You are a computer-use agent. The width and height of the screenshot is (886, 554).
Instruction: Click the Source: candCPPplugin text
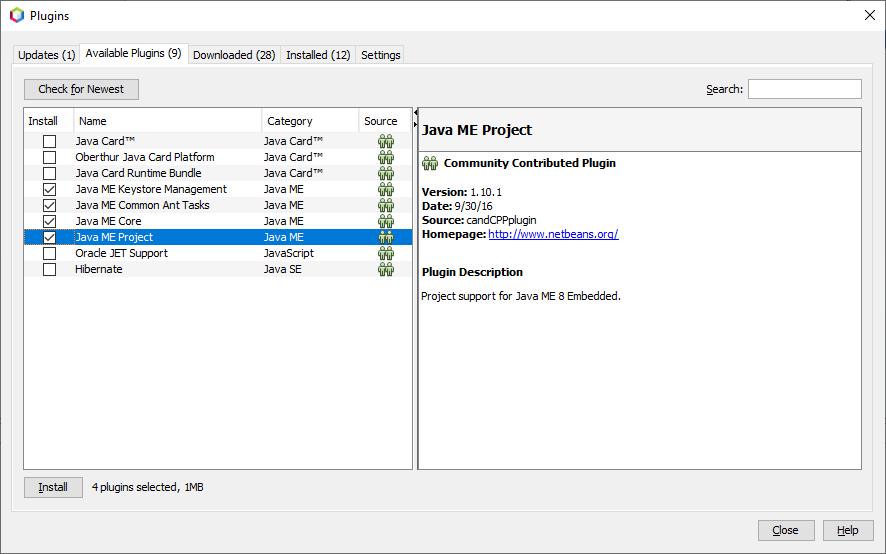click(x=479, y=220)
